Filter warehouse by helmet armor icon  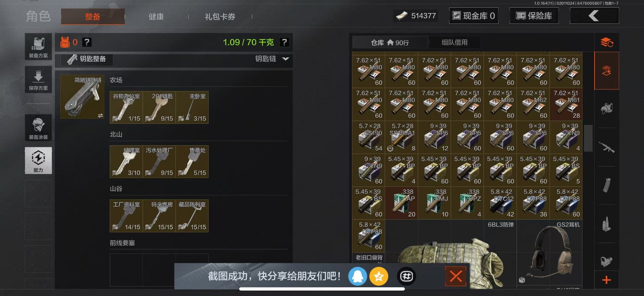pyautogui.click(x=606, y=109)
